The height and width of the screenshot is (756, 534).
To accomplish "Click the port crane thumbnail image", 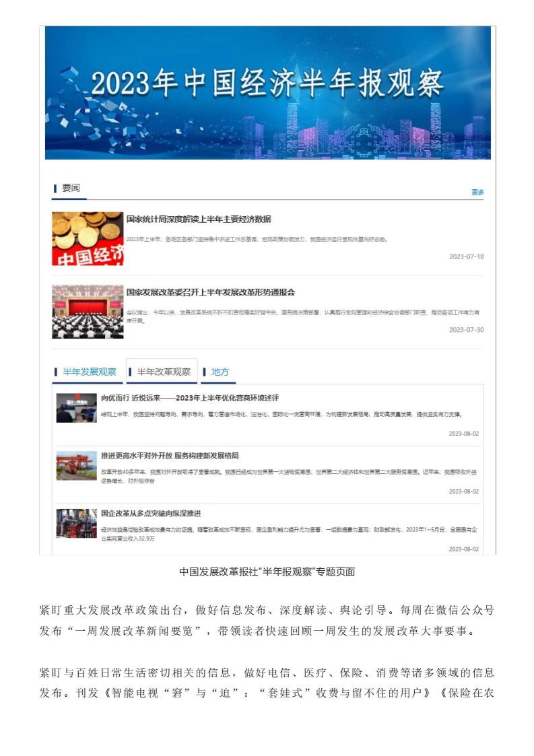I will (x=76, y=466).
